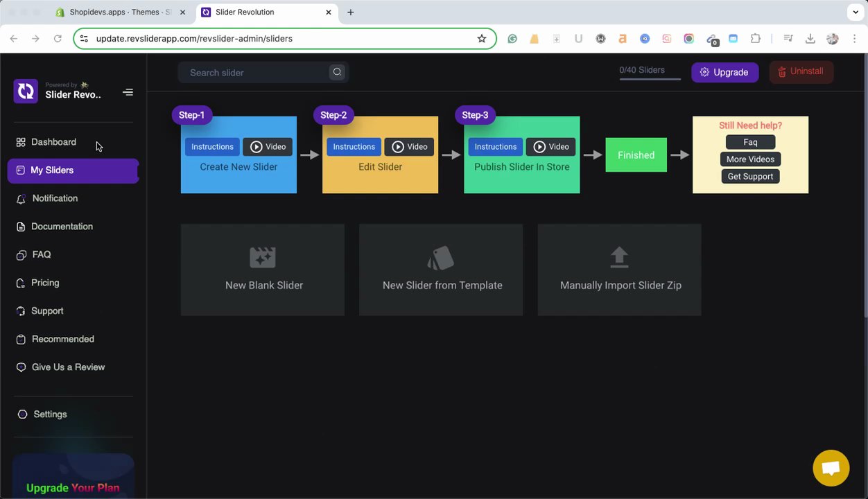
Task: Open the Chrome profile avatar
Action: [x=833, y=39]
